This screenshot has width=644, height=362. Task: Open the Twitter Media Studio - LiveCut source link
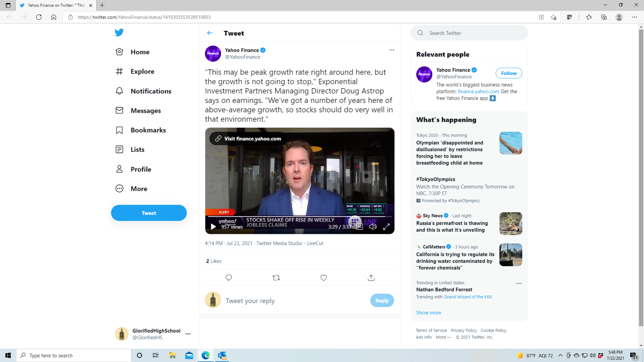point(290,243)
